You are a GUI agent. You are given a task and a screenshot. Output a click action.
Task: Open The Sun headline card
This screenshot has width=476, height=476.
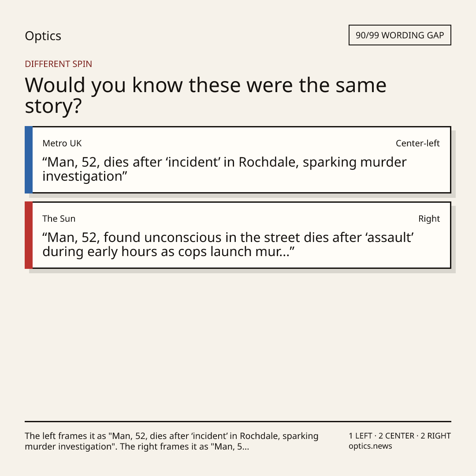tap(238, 235)
